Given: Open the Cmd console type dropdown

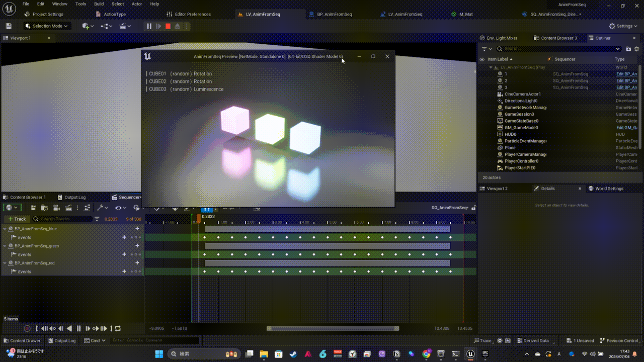Looking at the screenshot, I should tap(95, 340).
